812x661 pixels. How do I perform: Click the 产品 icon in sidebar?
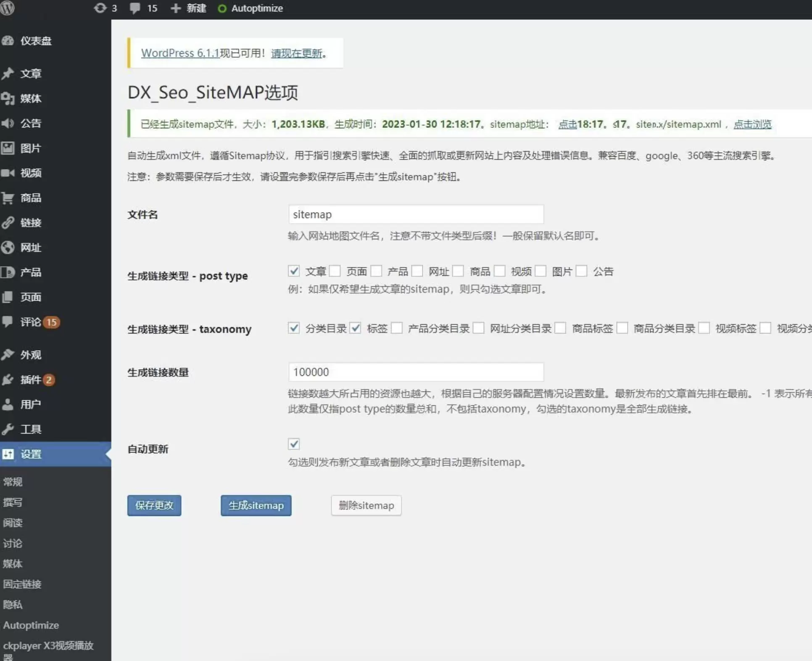(x=8, y=272)
